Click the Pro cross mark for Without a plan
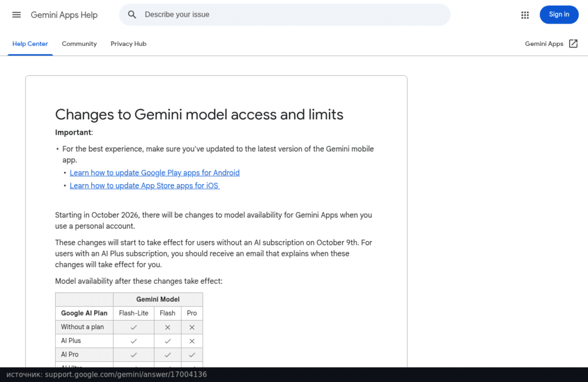The width and height of the screenshot is (588, 382). tap(192, 328)
